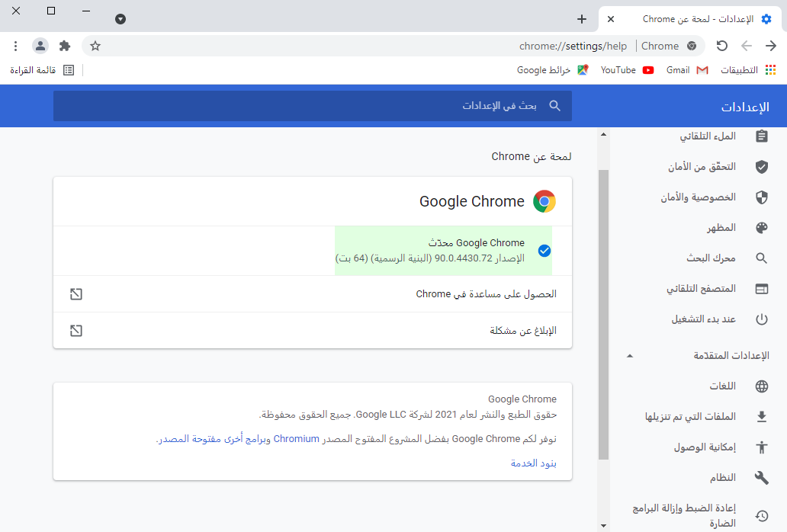Click the Downloads arrow icon
The image size is (787, 532).
pos(761,417)
